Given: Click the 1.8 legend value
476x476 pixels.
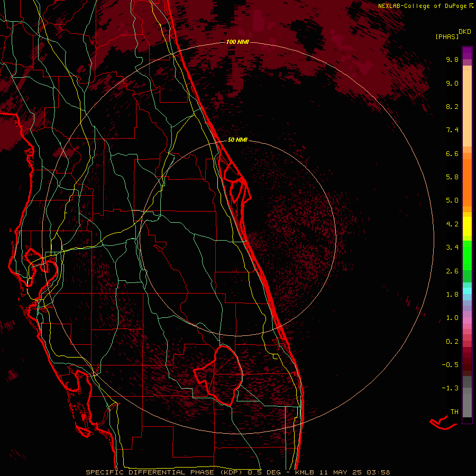Looking at the screenshot, I should click(452, 295).
